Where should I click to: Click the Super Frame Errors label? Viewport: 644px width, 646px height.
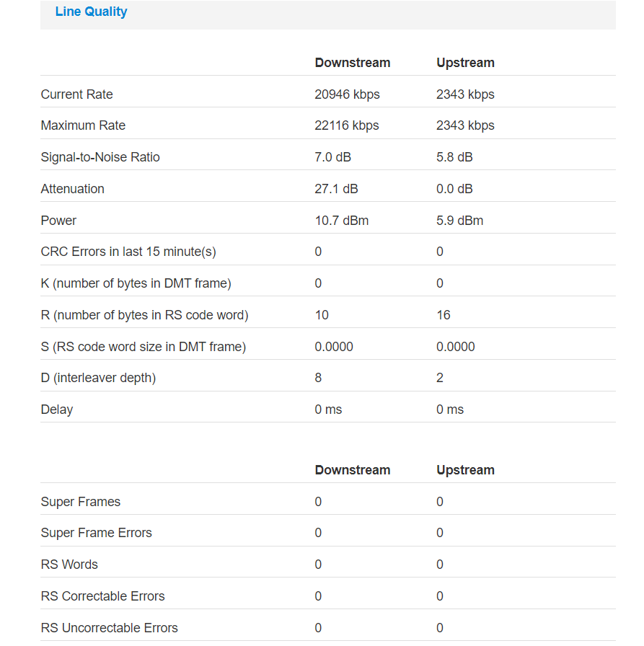(x=97, y=533)
